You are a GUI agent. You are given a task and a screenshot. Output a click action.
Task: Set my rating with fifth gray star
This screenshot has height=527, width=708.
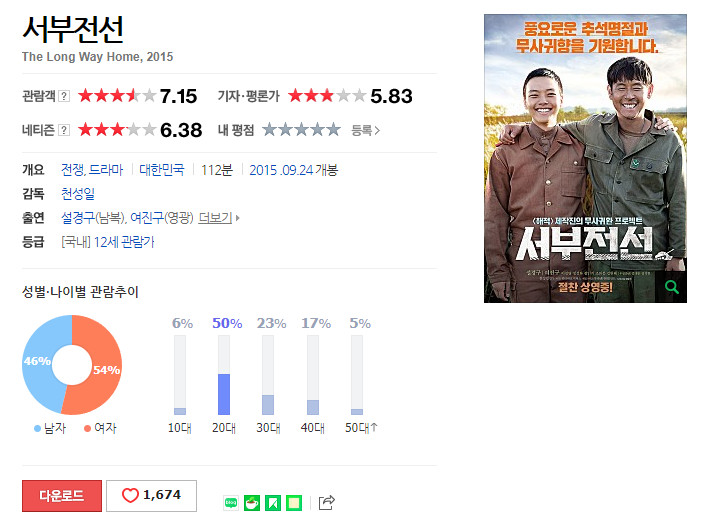click(x=334, y=130)
